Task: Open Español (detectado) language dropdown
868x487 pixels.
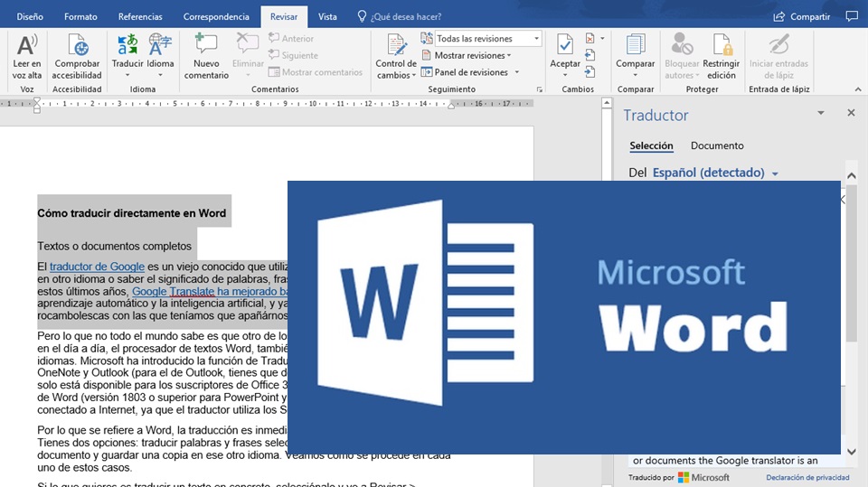Action: click(x=715, y=173)
